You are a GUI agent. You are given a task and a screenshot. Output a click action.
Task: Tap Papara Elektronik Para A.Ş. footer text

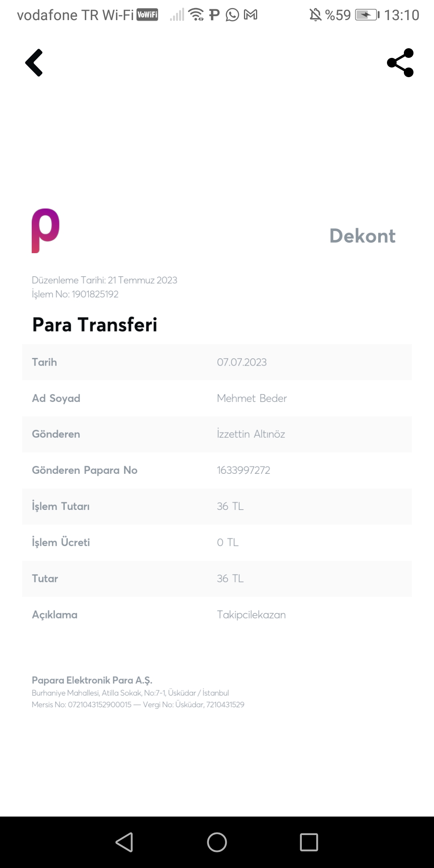coord(92,680)
